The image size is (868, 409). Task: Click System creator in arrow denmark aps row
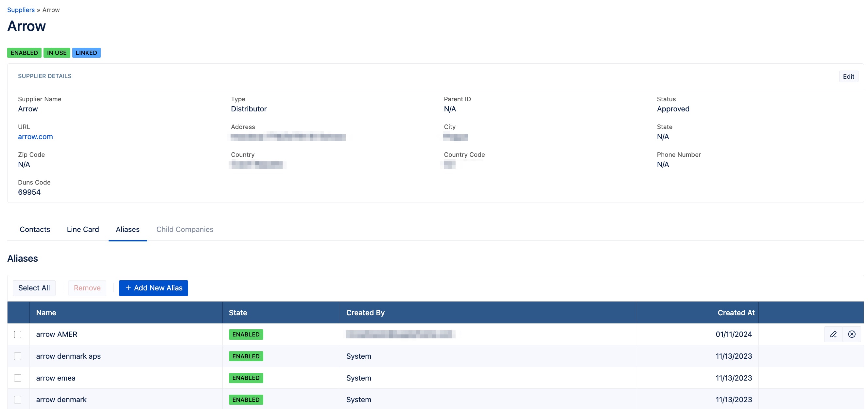coord(358,356)
